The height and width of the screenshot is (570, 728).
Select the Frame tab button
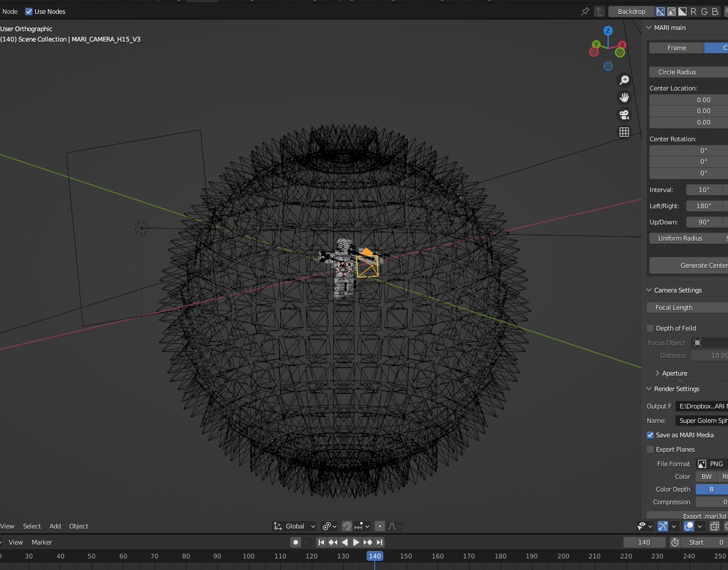click(676, 48)
